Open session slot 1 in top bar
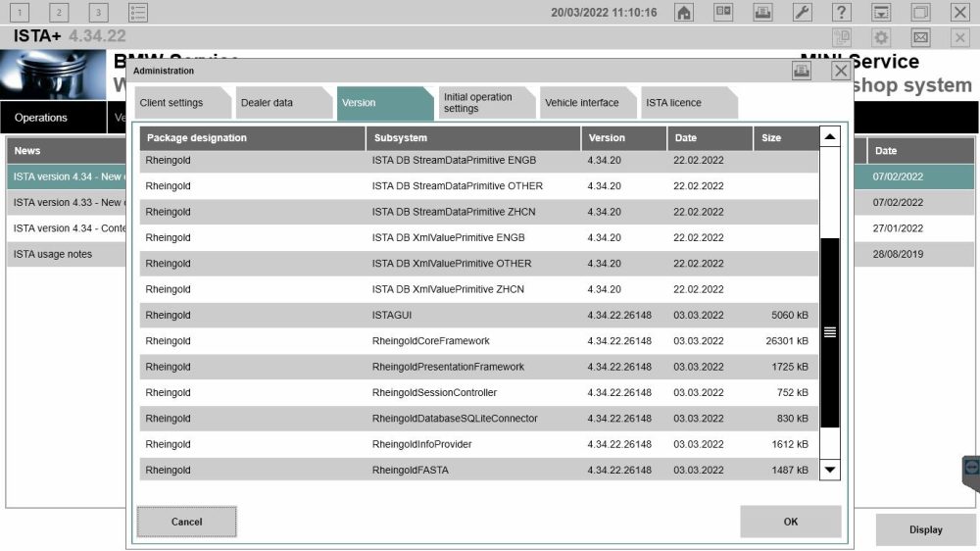Image resolution: width=980 pixels, height=551 pixels. [x=20, y=12]
